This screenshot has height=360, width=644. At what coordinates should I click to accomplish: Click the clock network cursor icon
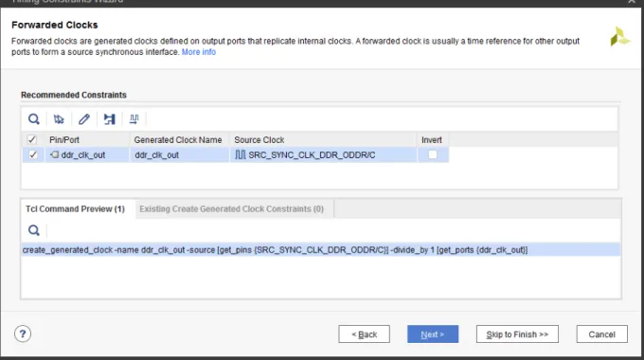(59, 119)
